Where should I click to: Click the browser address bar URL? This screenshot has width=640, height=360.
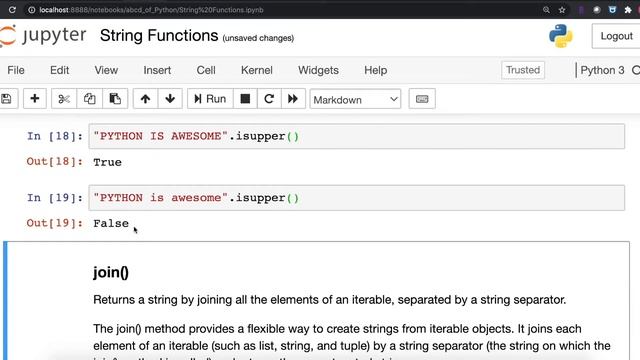(x=151, y=10)
